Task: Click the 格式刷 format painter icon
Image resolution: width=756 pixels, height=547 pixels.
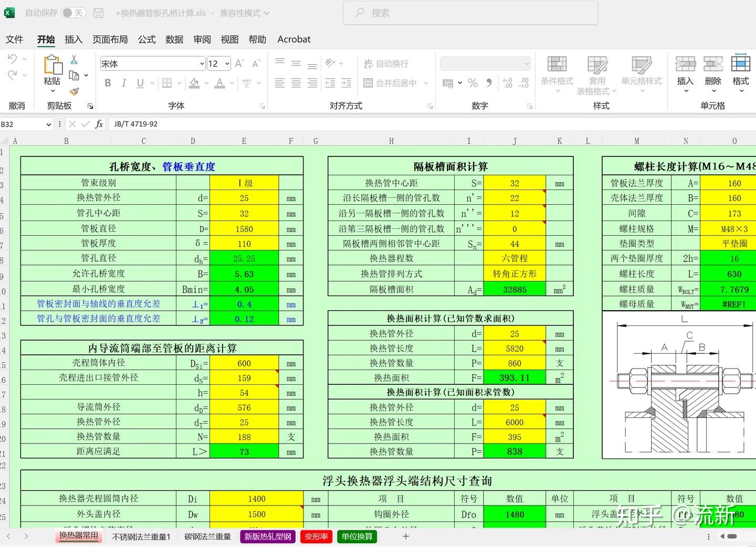Action: click(x=75, y=90)
